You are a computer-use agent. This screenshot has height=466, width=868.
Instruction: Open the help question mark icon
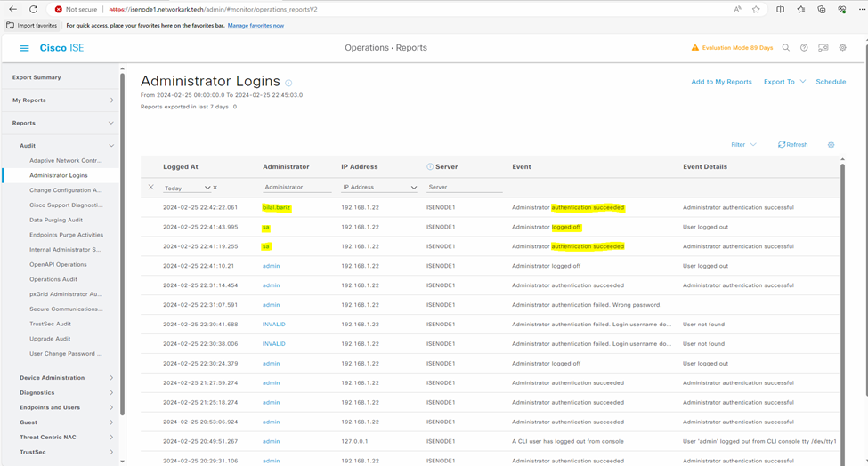tap(804, 48)
